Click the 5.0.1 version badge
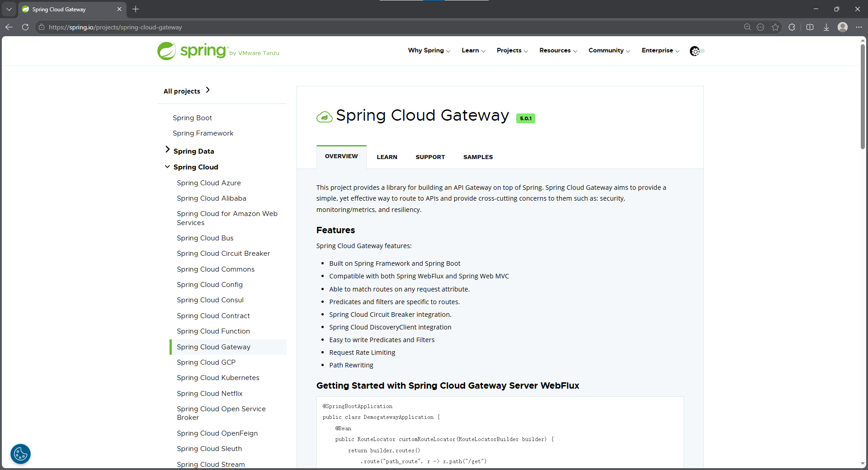This screenshot has height=470, width=868. coord(525,118)
